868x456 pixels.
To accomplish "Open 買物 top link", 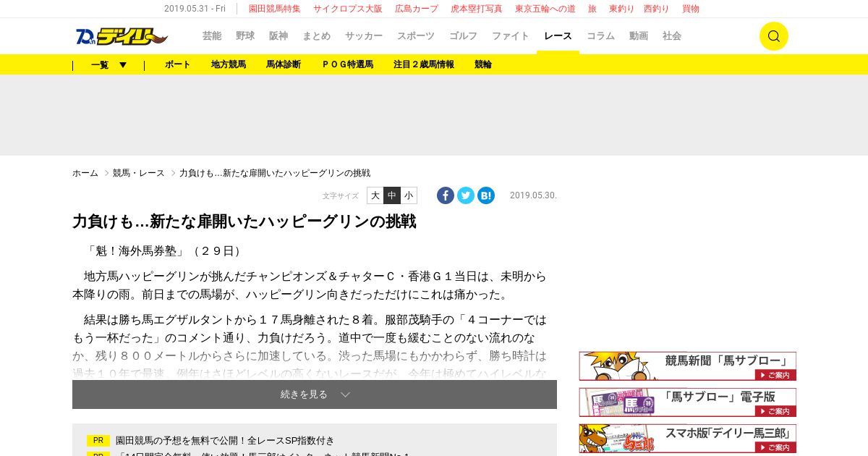I will click(x=691, y=9).
